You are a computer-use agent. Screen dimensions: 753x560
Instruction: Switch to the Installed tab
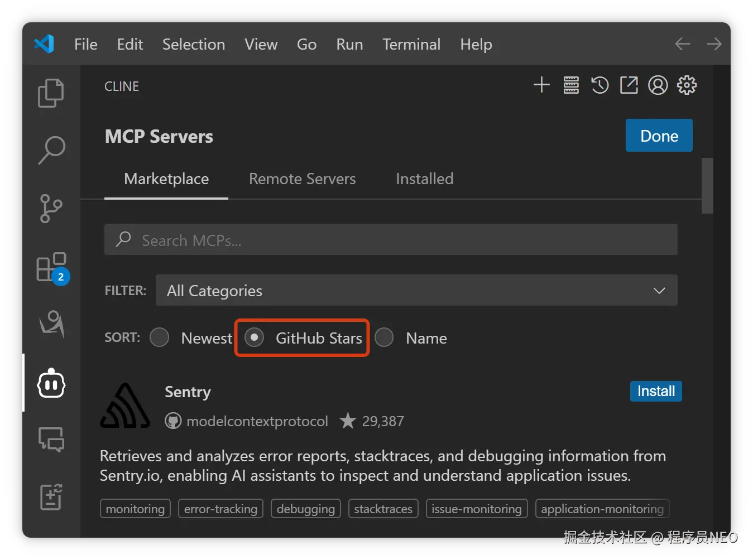[425, 179]
